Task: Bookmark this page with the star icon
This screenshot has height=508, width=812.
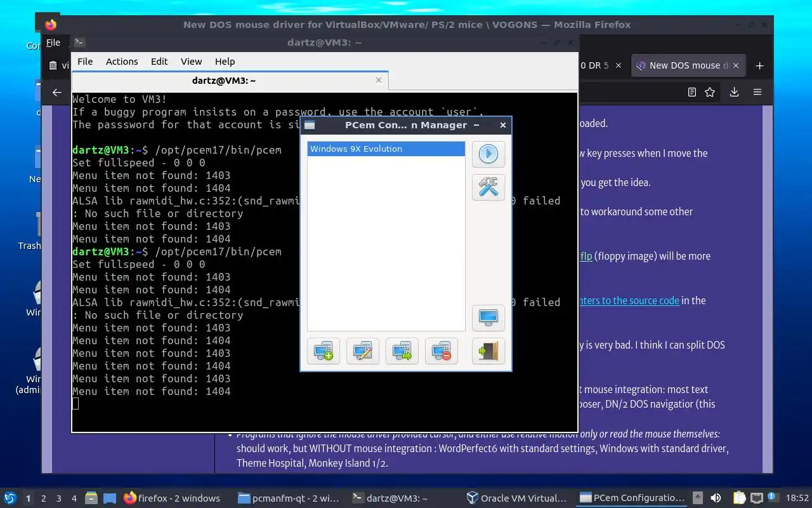Action: (710, 93)
